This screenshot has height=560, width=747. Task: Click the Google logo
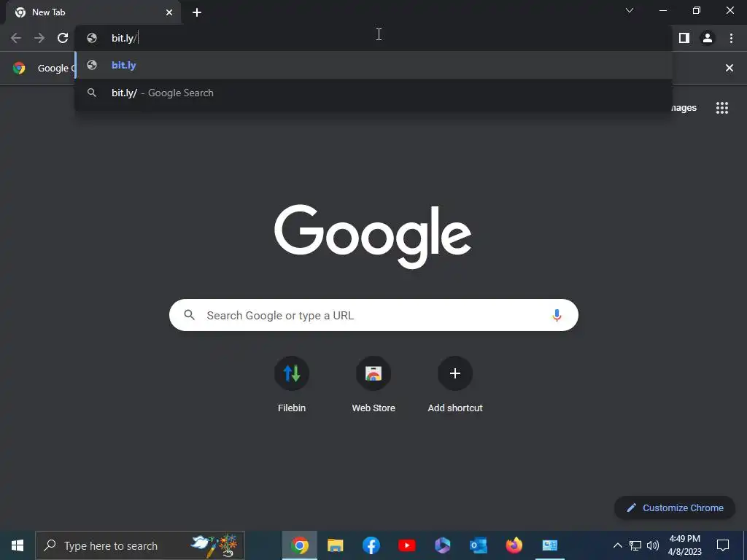tap(373, 236)
